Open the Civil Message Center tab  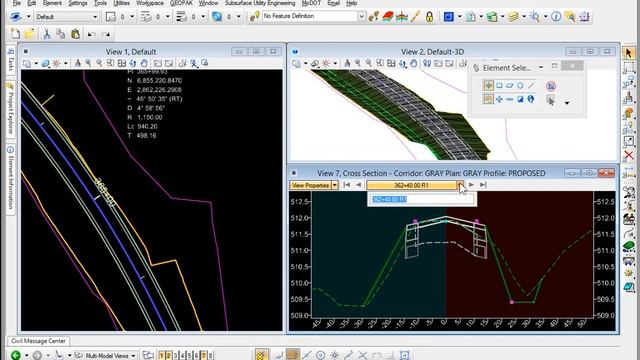38,341
